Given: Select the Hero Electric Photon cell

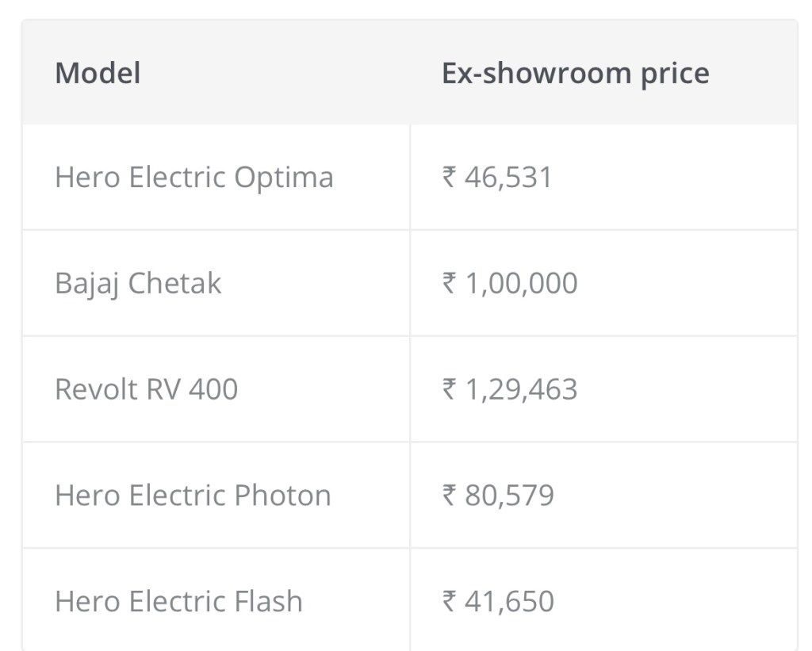Looking at the screenshot, I should 193,496.
